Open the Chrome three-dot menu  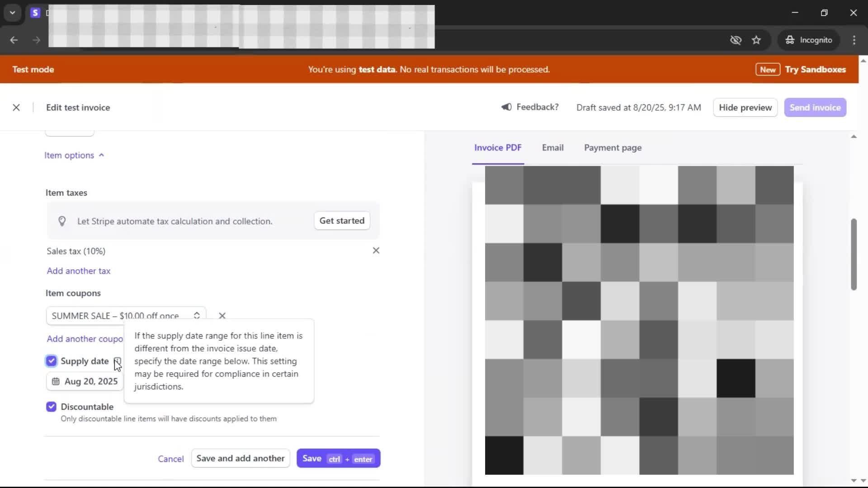(854, 40)
